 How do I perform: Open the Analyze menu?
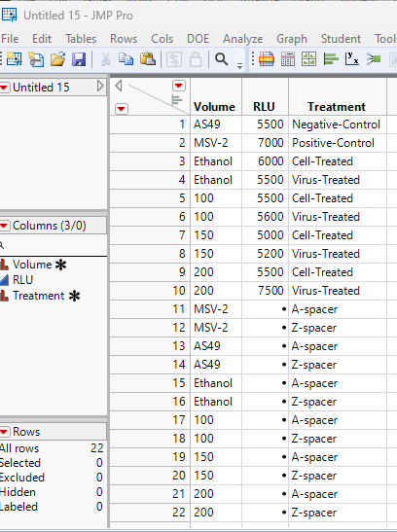242,39
